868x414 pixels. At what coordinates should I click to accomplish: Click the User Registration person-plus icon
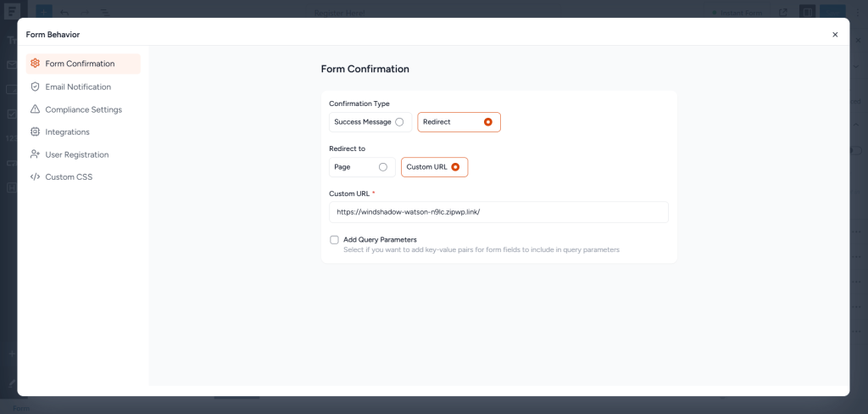(x=35, y=154)
